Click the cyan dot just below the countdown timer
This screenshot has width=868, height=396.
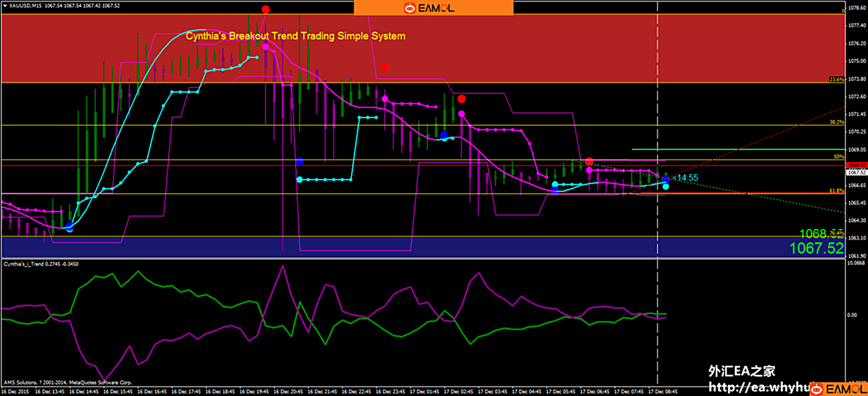666,187
